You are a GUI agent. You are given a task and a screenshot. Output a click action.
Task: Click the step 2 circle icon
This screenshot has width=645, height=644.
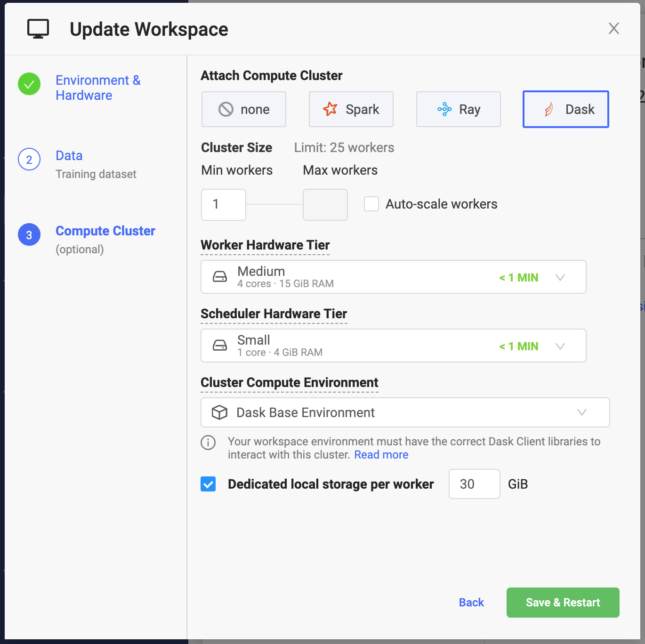tap(29, 160)
